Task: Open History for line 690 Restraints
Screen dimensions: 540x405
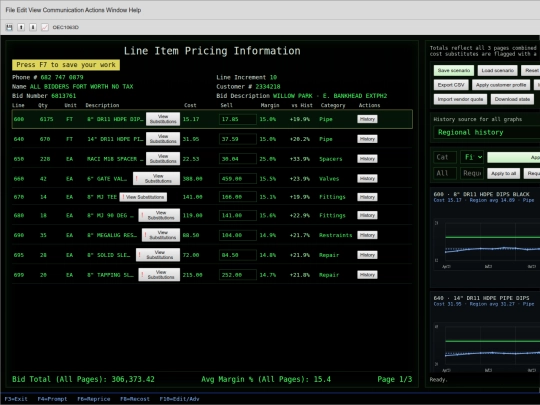Action: [x=367, y=235]
